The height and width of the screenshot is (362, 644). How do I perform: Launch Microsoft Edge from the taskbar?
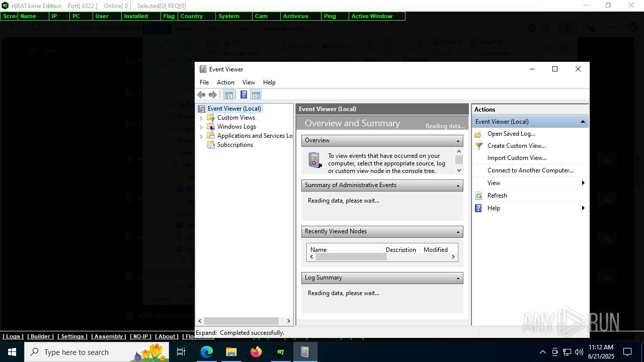point(207,352)
